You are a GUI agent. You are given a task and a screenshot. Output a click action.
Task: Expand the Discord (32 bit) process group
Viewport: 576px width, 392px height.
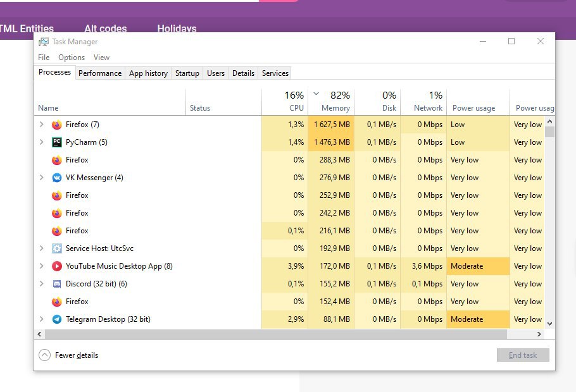pos(42,284)
